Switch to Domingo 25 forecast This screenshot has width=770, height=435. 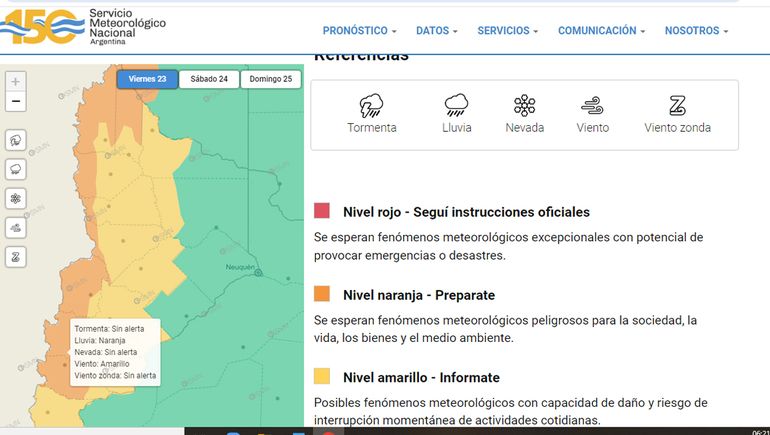point(271,79)
